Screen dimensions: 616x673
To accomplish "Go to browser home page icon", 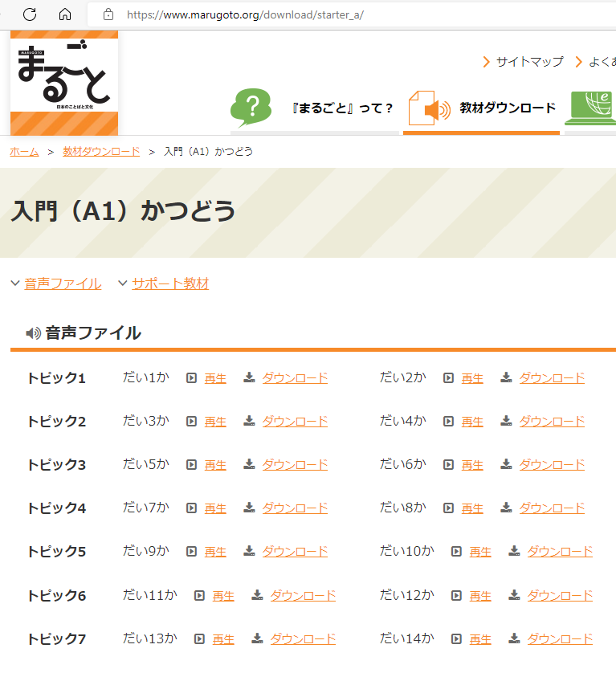I will tap(65, 14).
